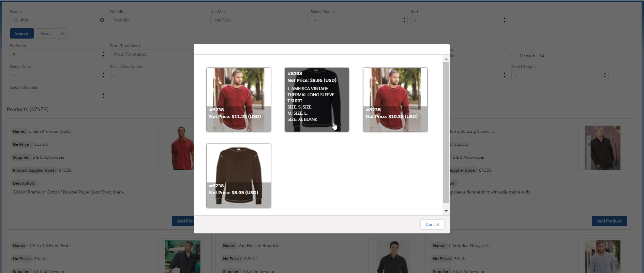
Task: Focus the Net Min input field
Action: pos(159,20)
